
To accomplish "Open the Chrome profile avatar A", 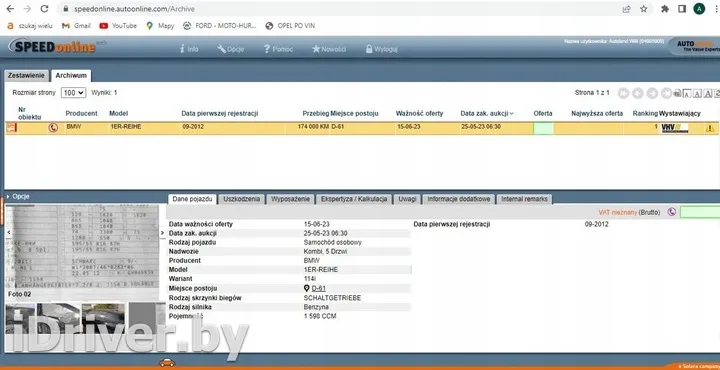I will 699,9.
